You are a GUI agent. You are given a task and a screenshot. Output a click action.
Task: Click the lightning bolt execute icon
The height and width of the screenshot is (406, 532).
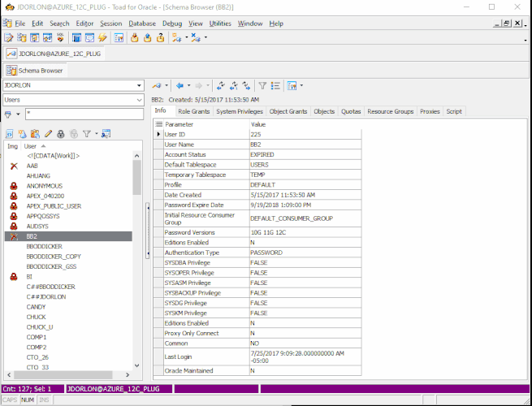pos(102,37)
